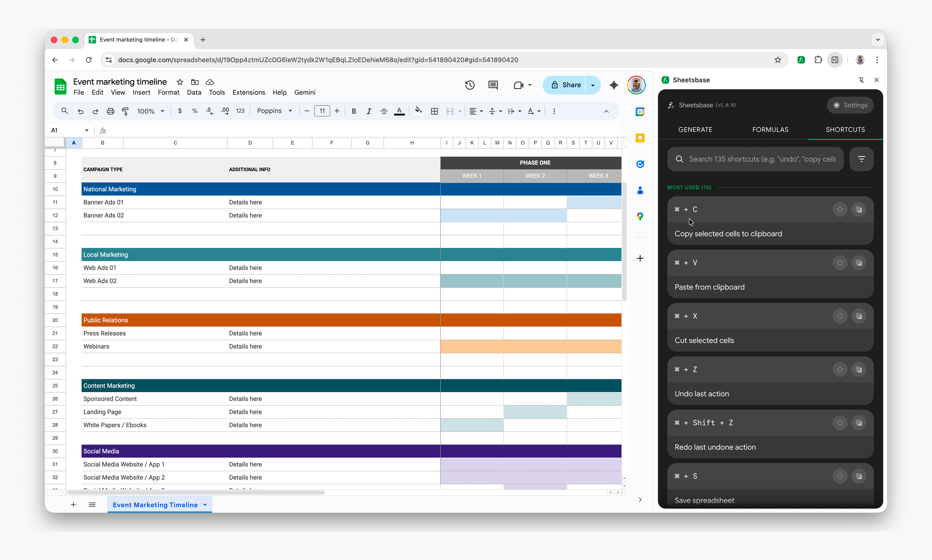Open the Format menu

tap(168, 92)
